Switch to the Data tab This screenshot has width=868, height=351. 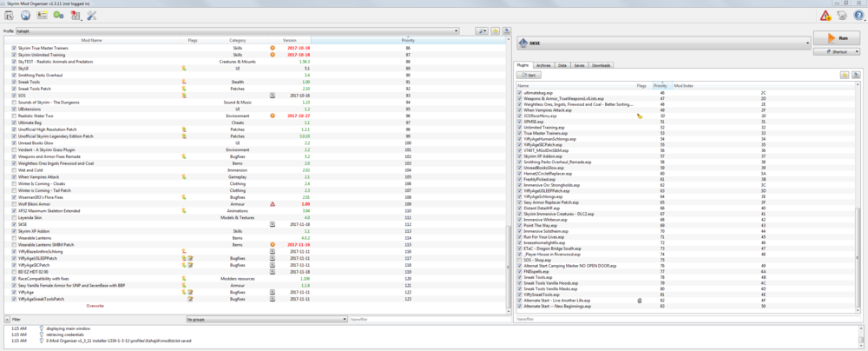(562, 65)
